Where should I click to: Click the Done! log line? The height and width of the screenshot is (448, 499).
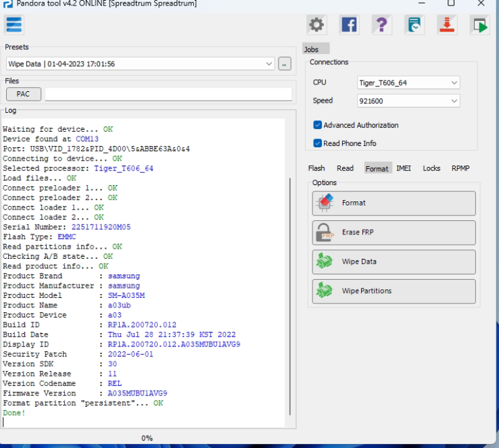pos(14,413)
